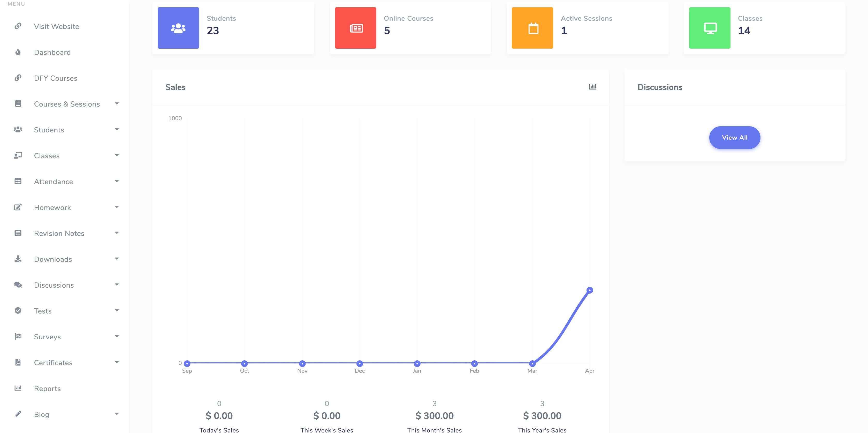
Task: Click the chart icon in Sales header
Action: pos(592,87)
